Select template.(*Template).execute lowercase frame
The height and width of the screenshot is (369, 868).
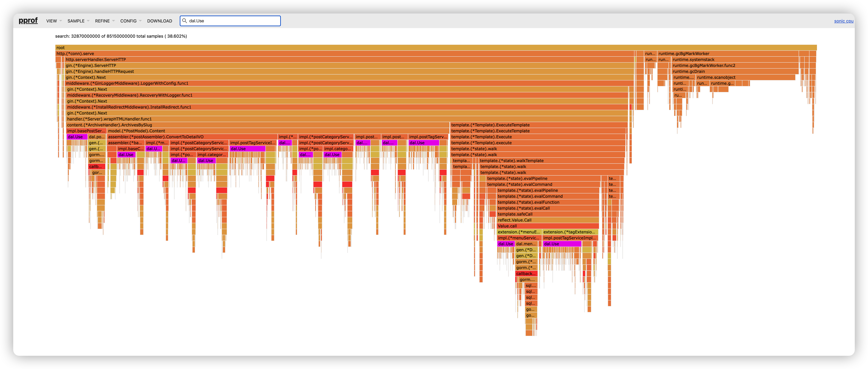(538, 143)
